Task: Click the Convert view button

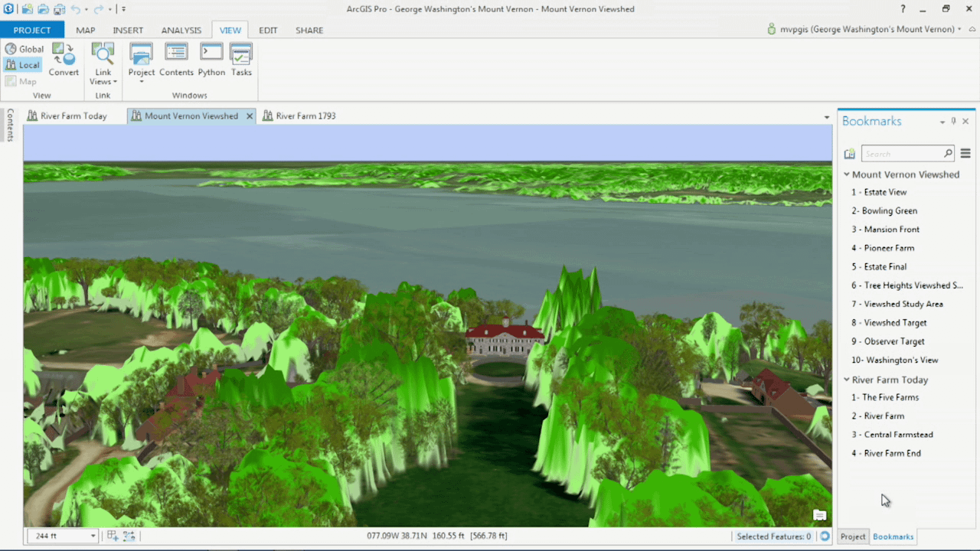Action: [64, 60]
